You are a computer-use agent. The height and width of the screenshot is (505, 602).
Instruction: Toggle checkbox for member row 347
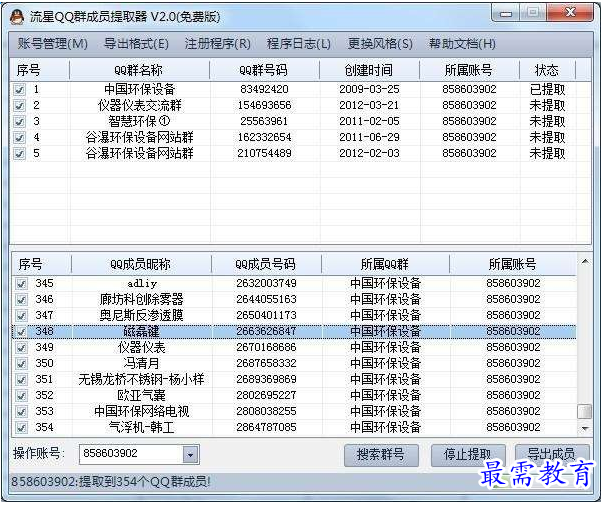click(21, 316)
